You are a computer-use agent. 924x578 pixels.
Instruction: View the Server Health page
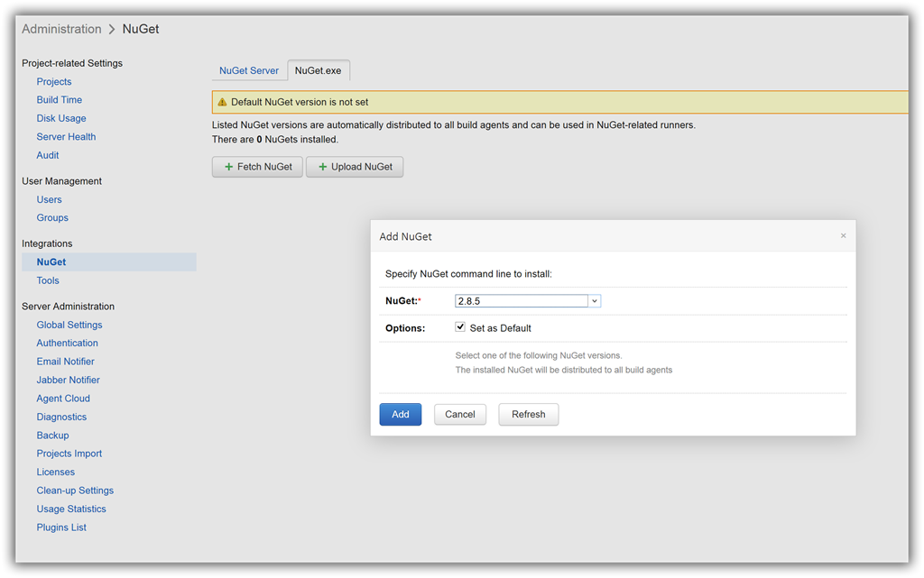66,136
